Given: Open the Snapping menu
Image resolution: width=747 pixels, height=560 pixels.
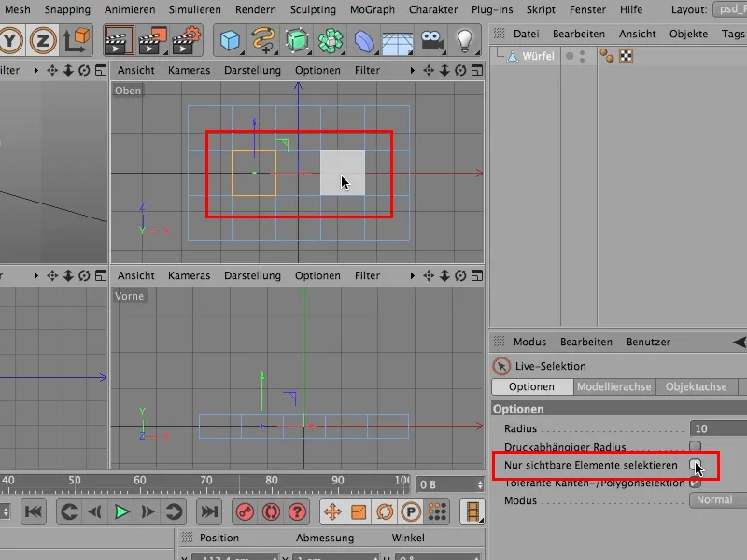Looking at the screenshot, I should click(67, 9).
